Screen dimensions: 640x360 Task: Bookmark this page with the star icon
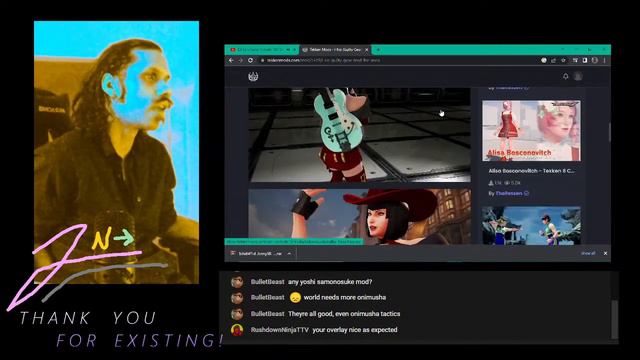pos(563,60)
